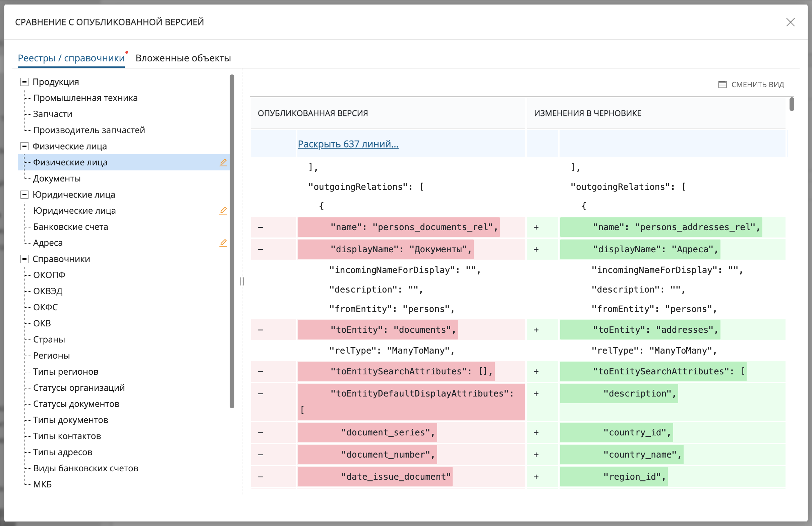Viewport: 812px width, 526px height.
Task: Select Типы контактов in the tree
Action: (67, 436)
